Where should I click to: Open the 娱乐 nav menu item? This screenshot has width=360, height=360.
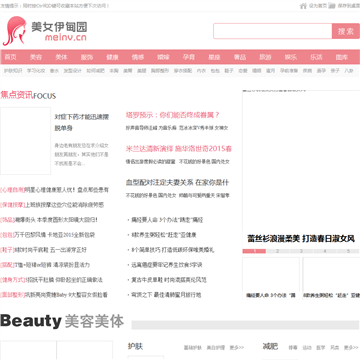pyautogui.click(x=291, y=57)
